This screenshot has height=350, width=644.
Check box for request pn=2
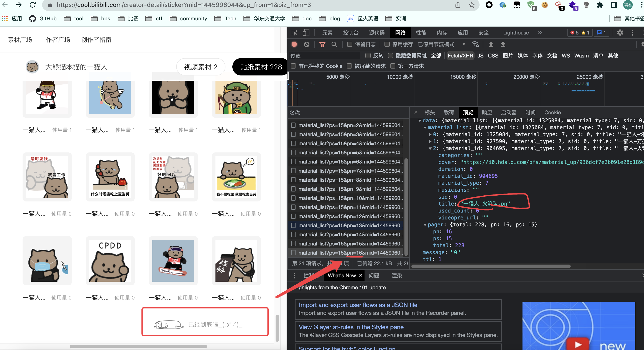click(293, 125)
